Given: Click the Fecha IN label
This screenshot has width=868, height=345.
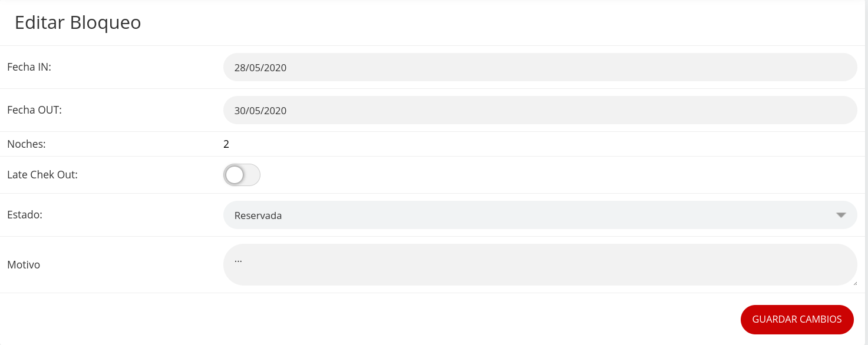Looking at the screenshot, I should point(29,67).
